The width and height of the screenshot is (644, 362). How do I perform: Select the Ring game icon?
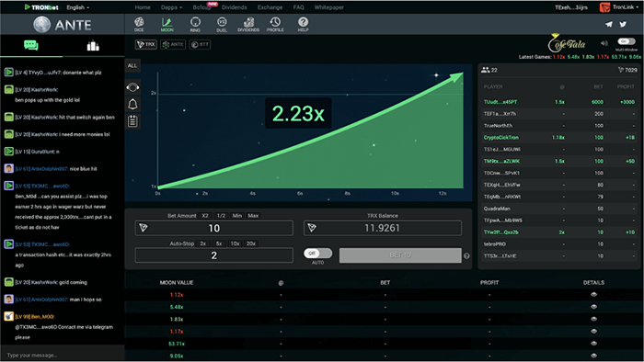[x=195, y=24]
